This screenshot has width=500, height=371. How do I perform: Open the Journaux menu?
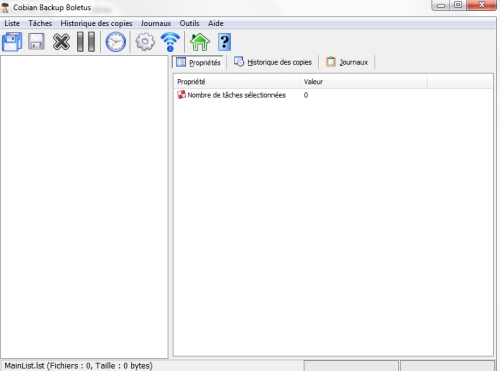[x=156, y=23]
